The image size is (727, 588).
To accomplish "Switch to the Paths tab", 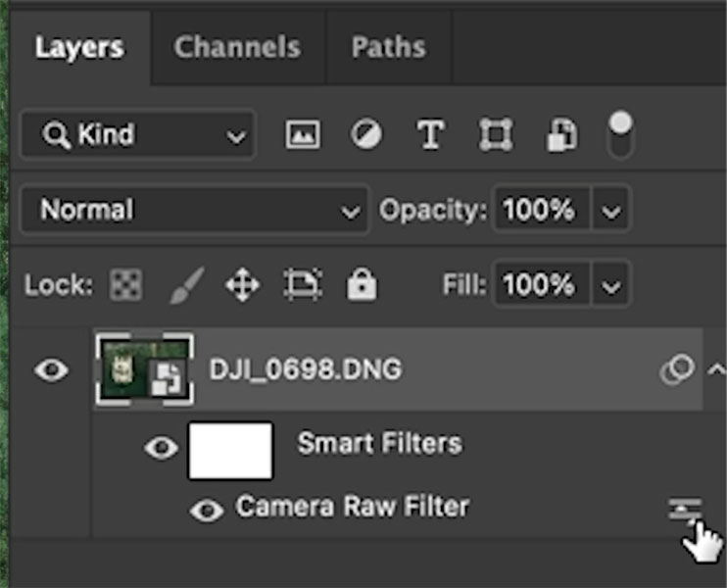I will point(388,47).
